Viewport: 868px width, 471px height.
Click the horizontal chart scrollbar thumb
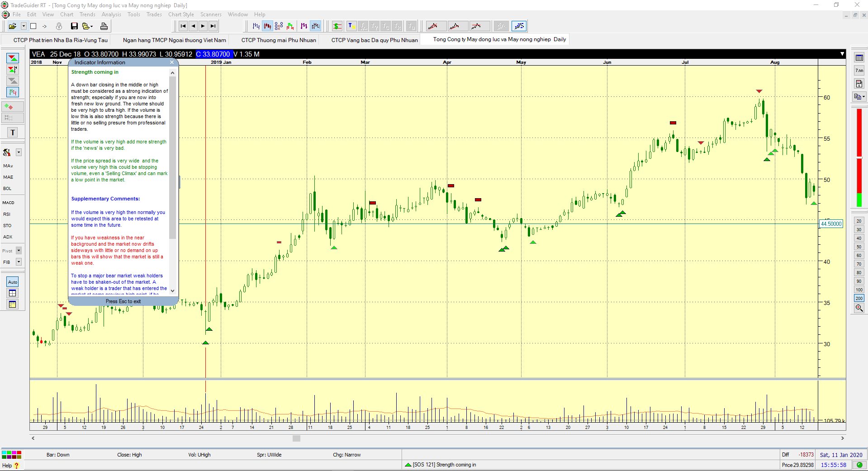(296, 438)
